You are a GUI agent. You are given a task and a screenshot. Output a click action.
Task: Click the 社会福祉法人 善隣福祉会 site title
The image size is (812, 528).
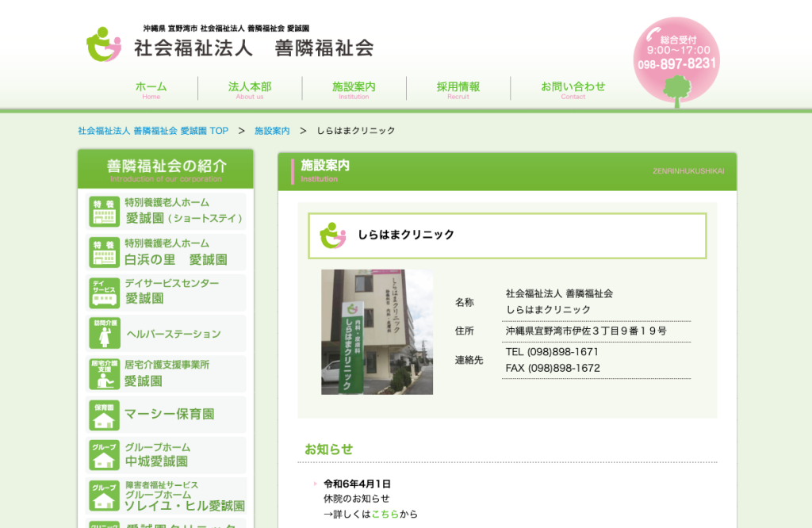[254, 48]
